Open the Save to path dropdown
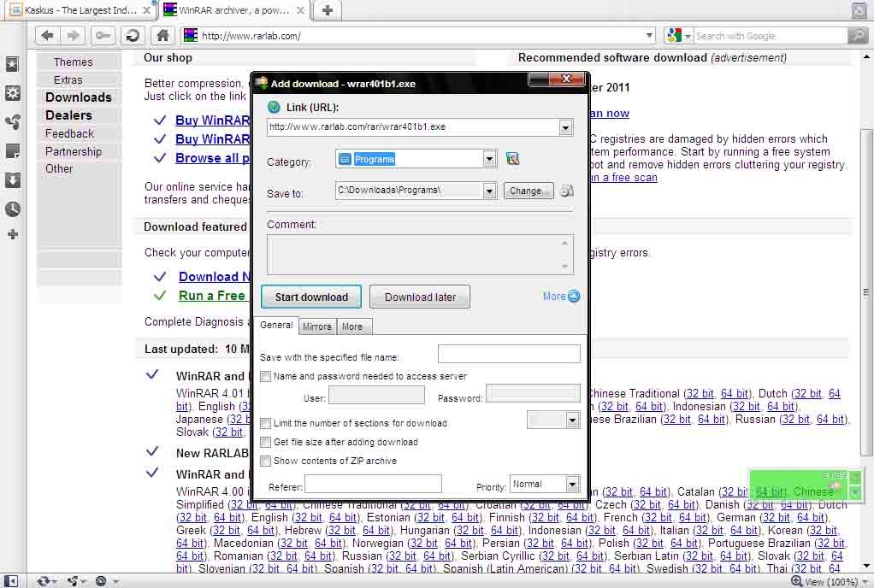The image size is (874, 588). (489, 191)
